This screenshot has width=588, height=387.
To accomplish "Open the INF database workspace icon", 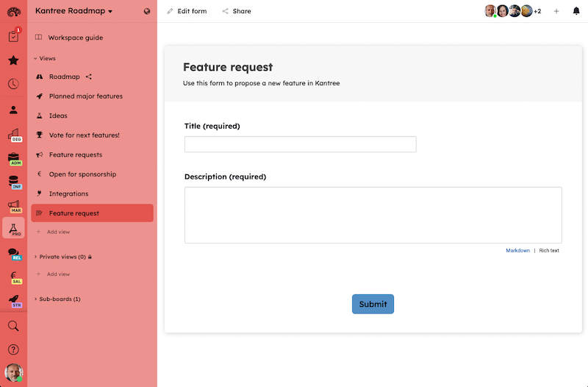I will pos(15,182).
